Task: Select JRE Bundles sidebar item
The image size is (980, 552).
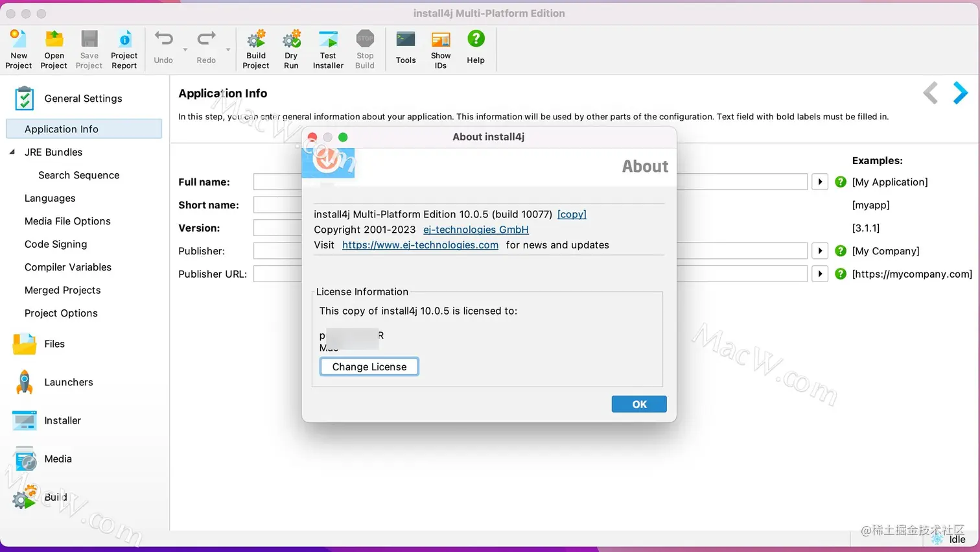Action: (53, 152)
